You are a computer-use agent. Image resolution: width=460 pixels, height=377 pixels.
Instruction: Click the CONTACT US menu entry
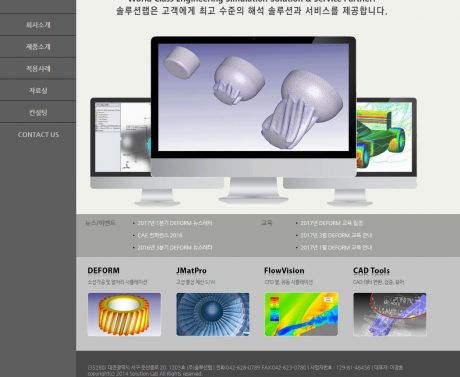click(x=38, y=135)
